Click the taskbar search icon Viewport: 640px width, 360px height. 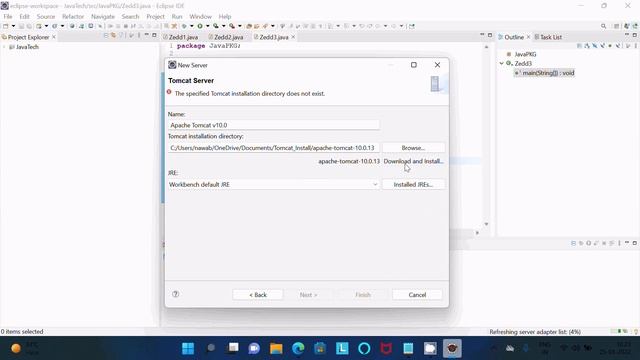[x=211, y=348]
